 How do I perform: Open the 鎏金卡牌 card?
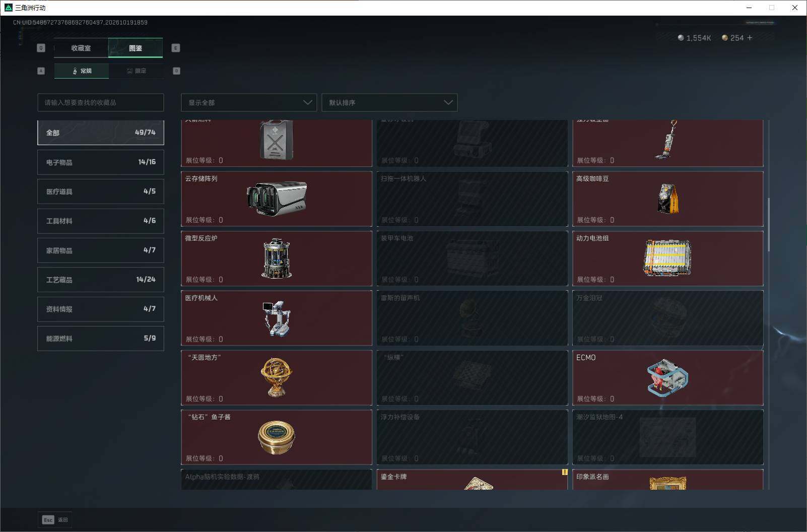click(x=472, y=480)
